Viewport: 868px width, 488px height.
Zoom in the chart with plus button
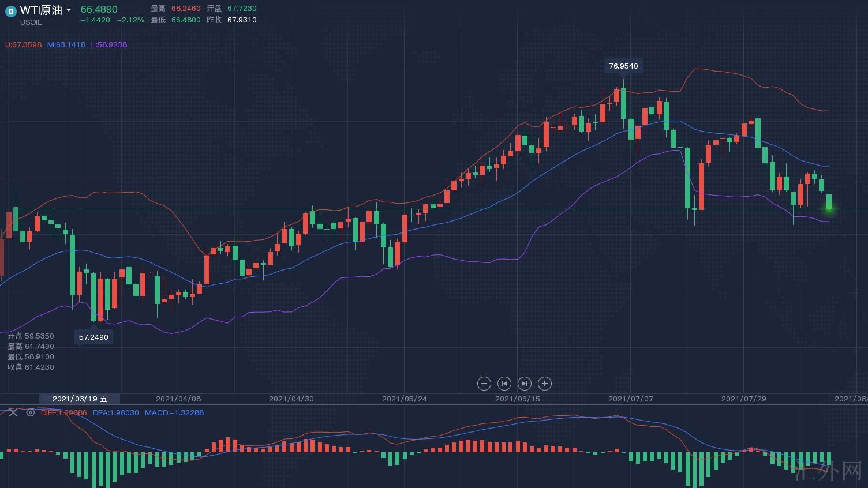click(x=544, y=384)
